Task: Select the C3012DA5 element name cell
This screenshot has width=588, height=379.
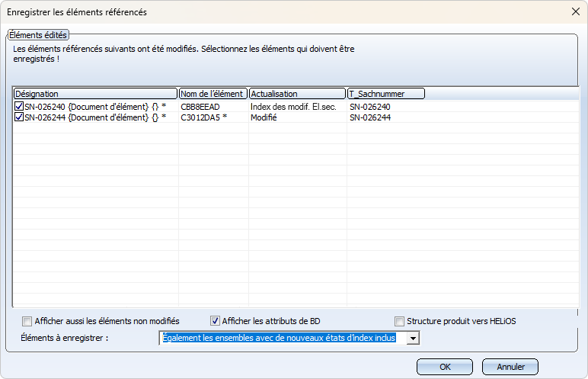Action: pyautogui.click(x=203, y=117)
